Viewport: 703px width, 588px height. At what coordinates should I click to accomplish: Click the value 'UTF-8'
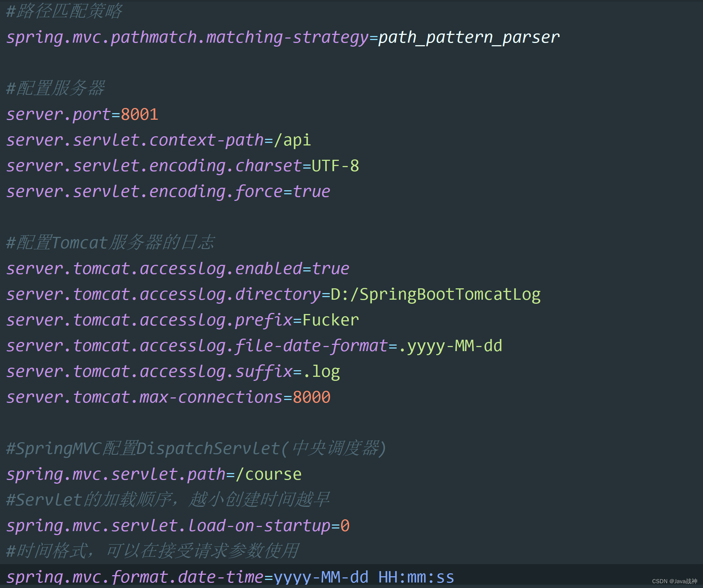click(x=336, y=166)
